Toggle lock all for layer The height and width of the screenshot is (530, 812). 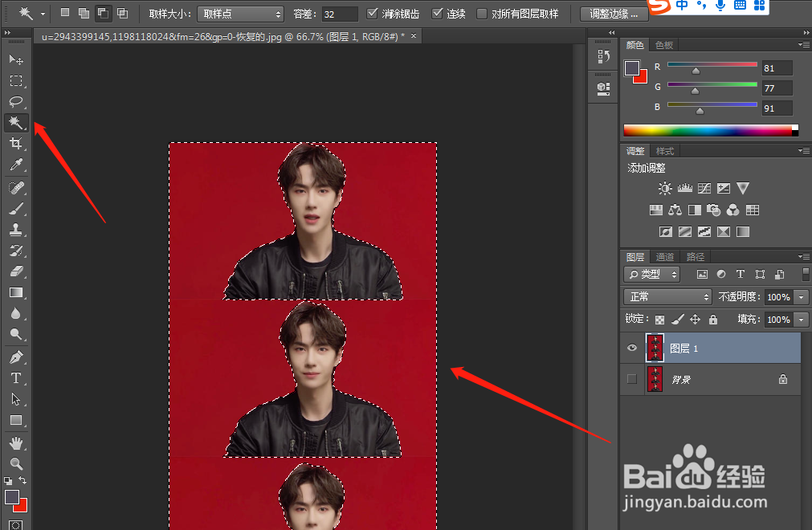(713, 320)
